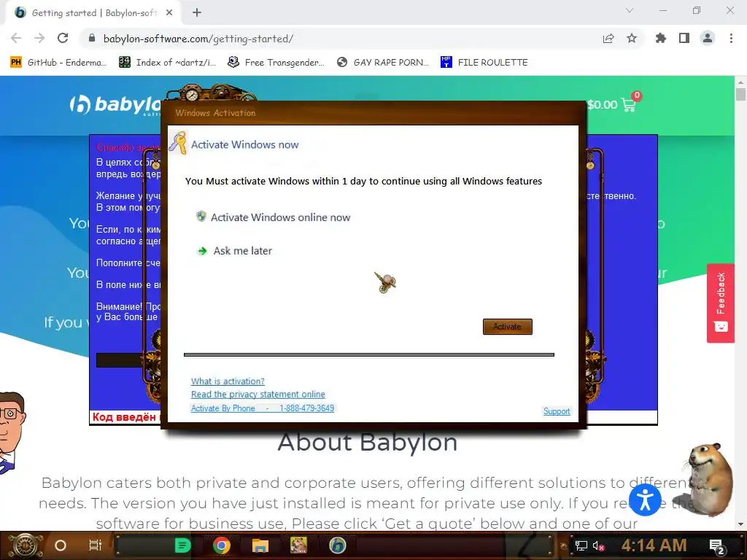Screen dimensions: 747x560
Task: Open the accessibility widget button
Action: pyautogui.click(x=645, y=499)
